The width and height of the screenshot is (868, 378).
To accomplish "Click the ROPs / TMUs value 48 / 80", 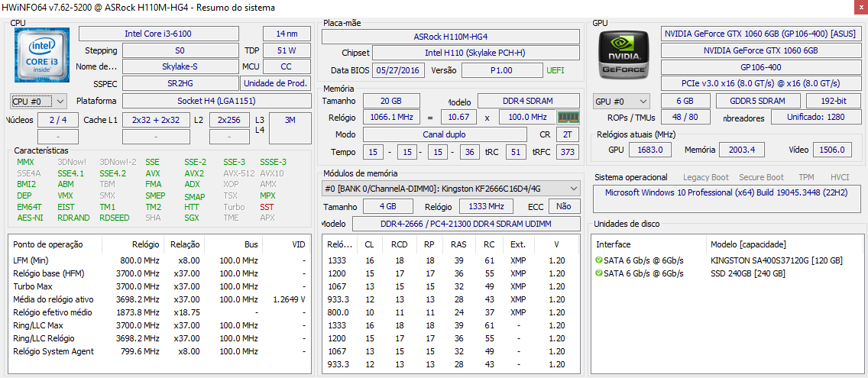I will [684, 118].
